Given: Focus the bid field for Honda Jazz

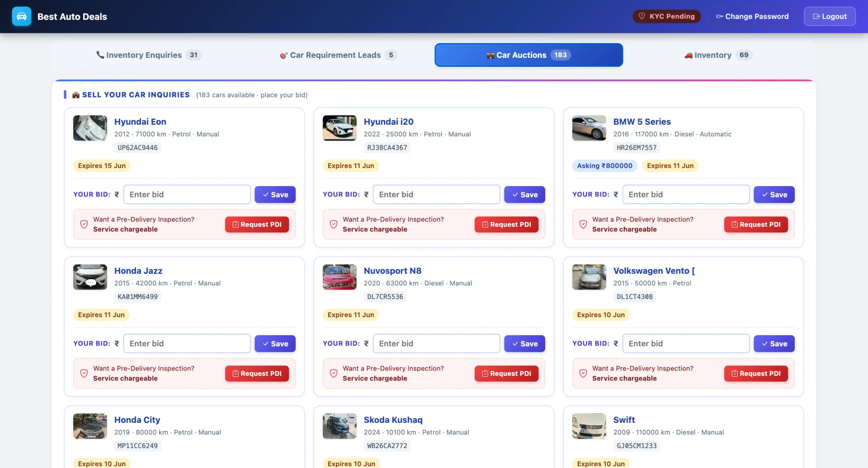Looking at the screenshot, I should [x=187, y=343].
